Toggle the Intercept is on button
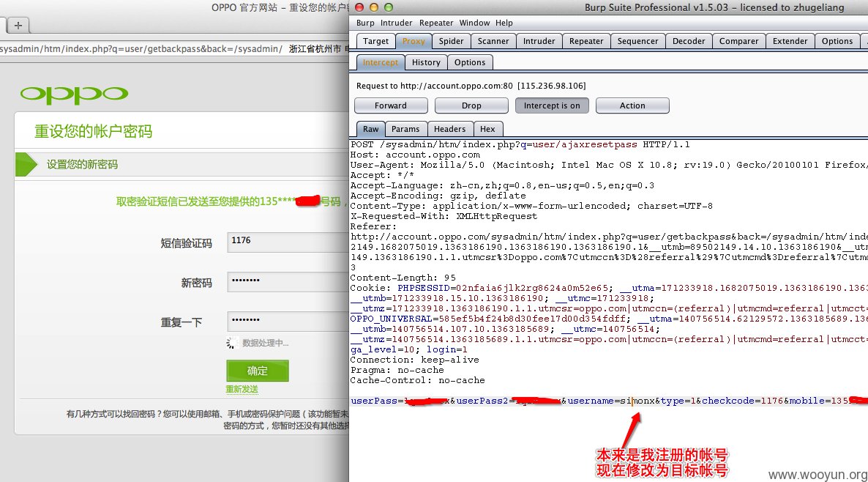868x482 pixels. [552, 105]
